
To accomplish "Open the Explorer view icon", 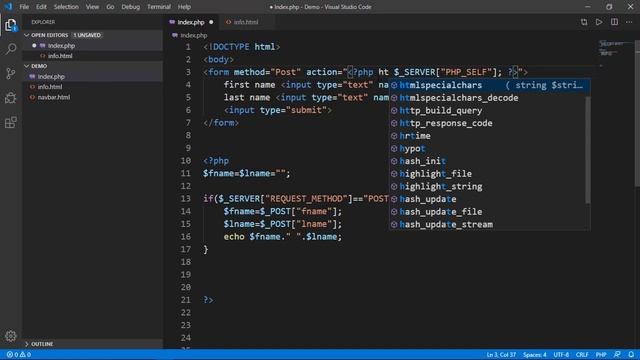I will click(11, 25).
